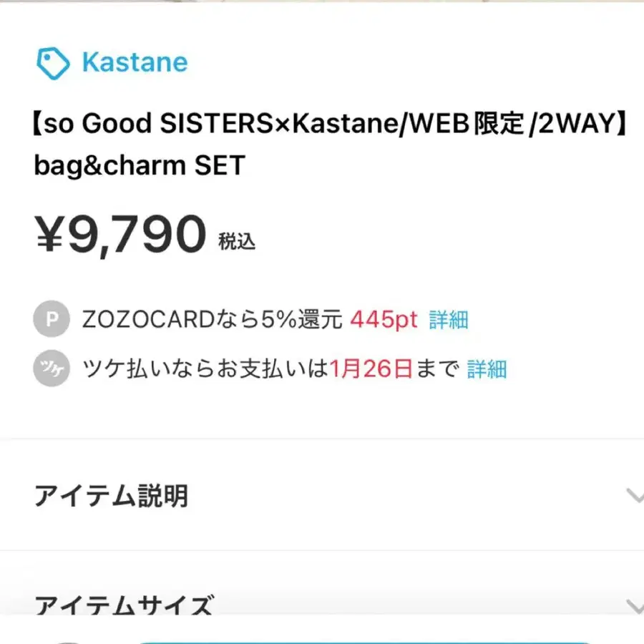Tap the gray ツケ payment icon
This screenshot has height=644, width=644.
[52, 369]
